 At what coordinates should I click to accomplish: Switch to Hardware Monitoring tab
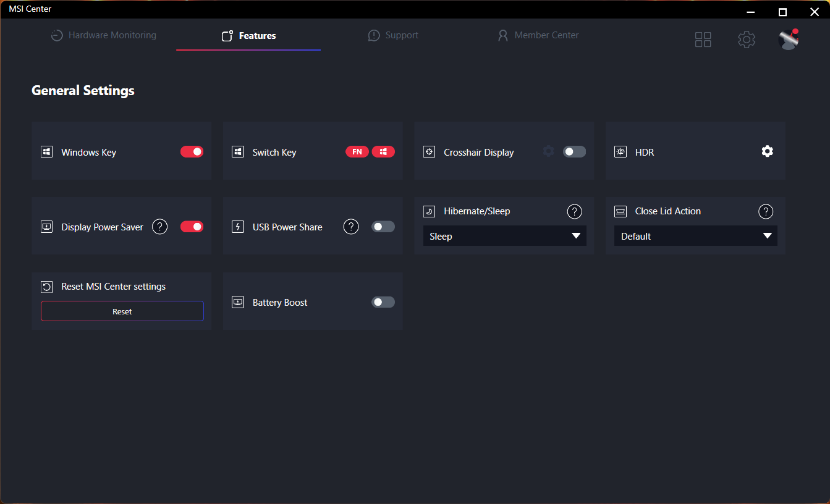coord(104,35)
